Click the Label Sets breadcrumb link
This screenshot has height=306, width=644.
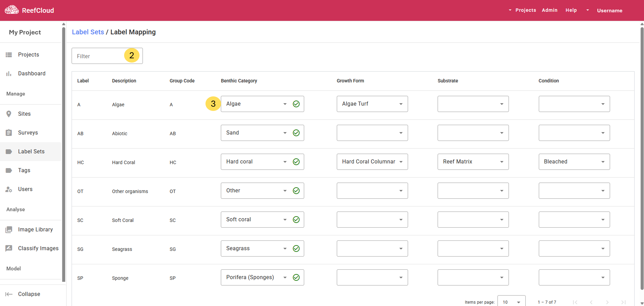[x=88, y=32]
